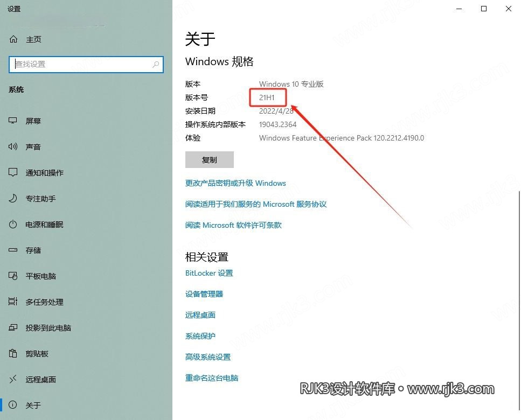Select the Windows Feature Experience Pack value

[x=342, y=138]
